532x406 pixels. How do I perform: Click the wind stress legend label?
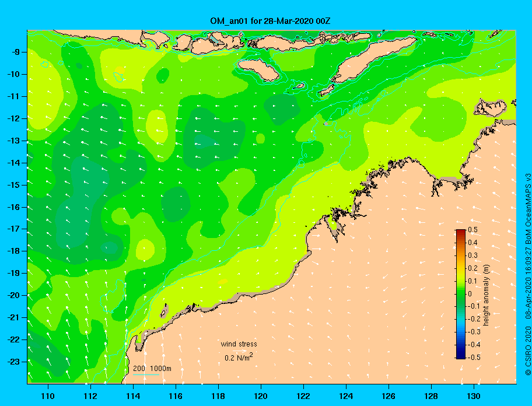(x=239, y=344)
